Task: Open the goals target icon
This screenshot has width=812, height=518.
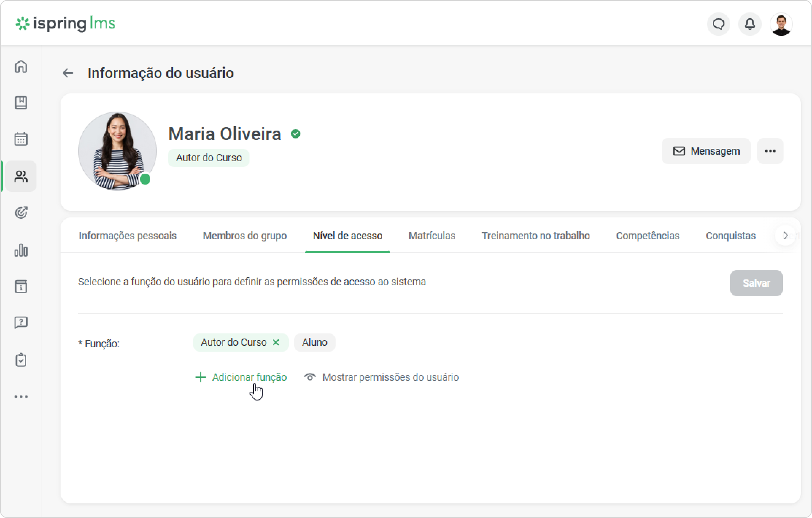Action: click(21, 213)
